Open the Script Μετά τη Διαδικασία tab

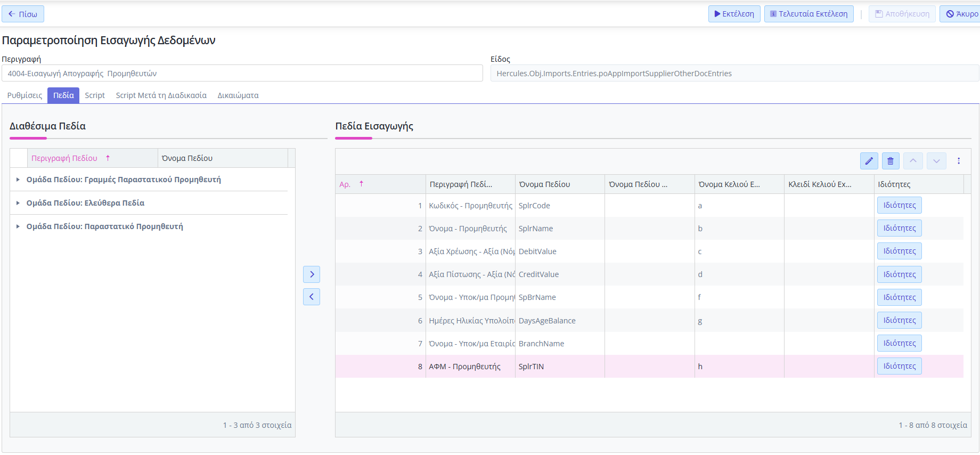(x=161, y=95)
